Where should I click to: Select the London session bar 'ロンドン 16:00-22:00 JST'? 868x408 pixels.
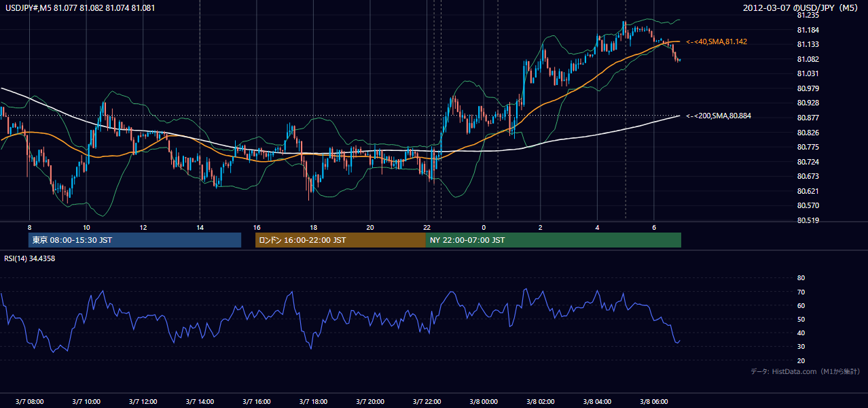tap(340, 240)
